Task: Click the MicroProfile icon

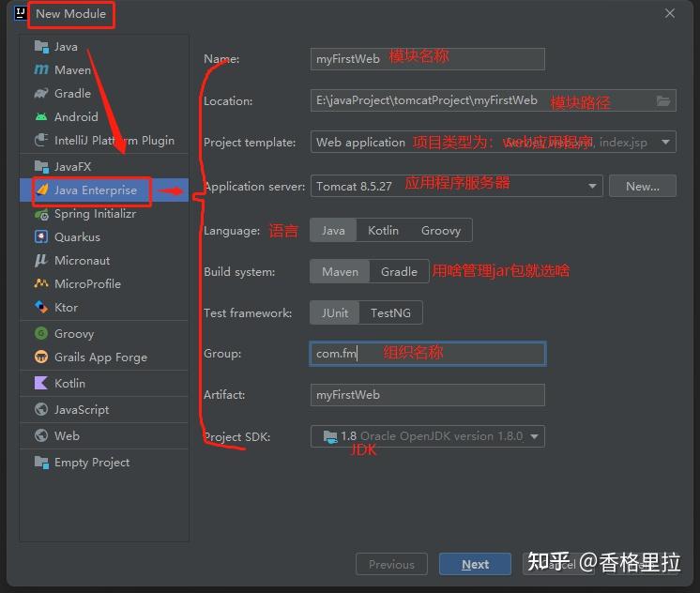Action: [x=41, y=283]
